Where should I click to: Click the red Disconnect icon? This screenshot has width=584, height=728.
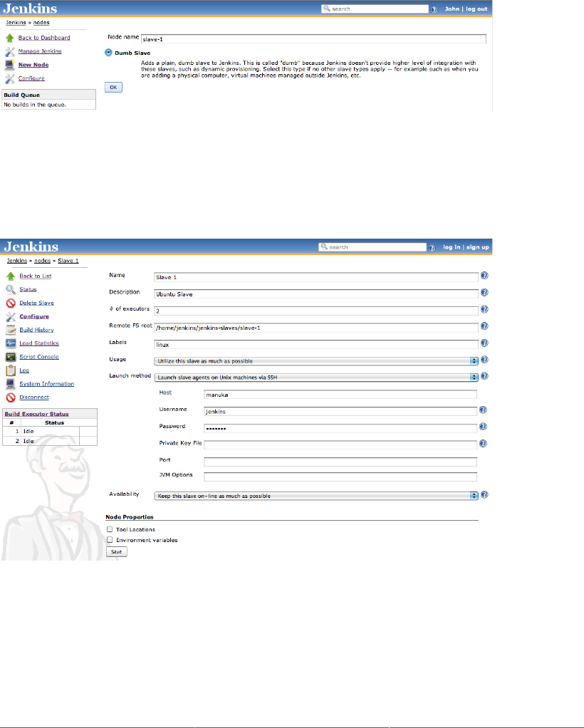(11, 397)
